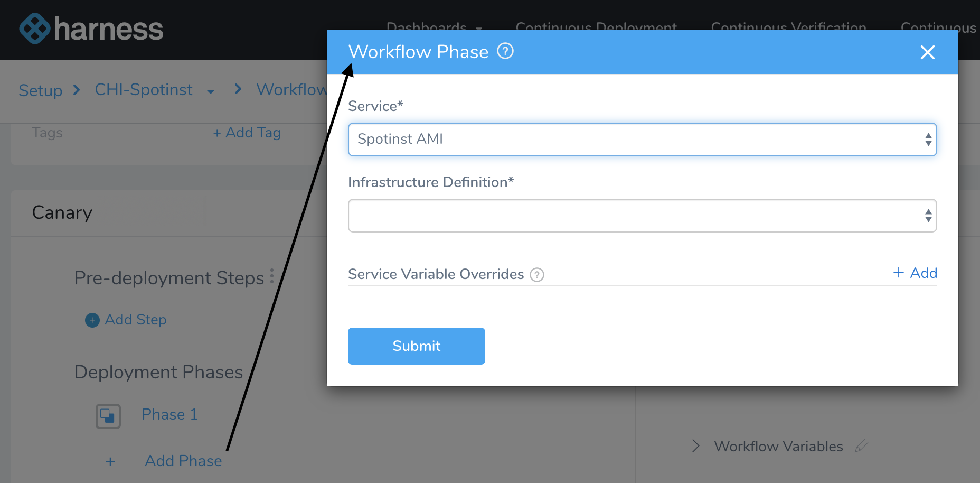Viewport: 980px width, 483px height.
Task: Go to Setup breadcrumb
Action: [41, 90]
